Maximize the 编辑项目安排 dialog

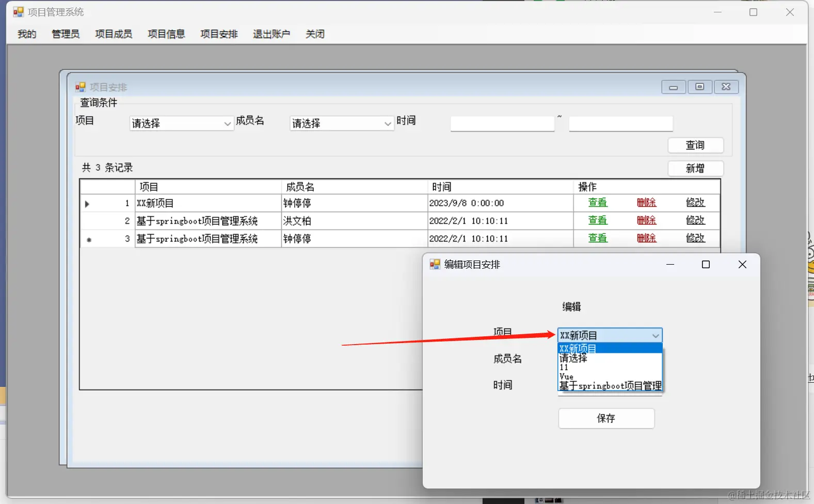coord(706,265)
